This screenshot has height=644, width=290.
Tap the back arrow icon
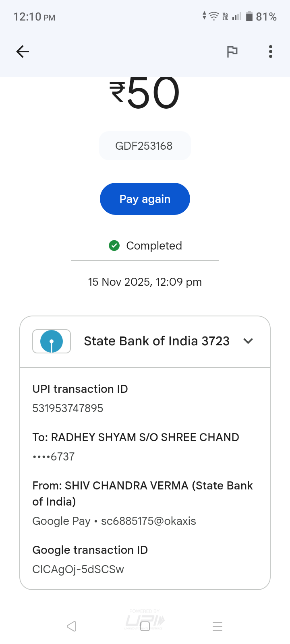[23, 52]
